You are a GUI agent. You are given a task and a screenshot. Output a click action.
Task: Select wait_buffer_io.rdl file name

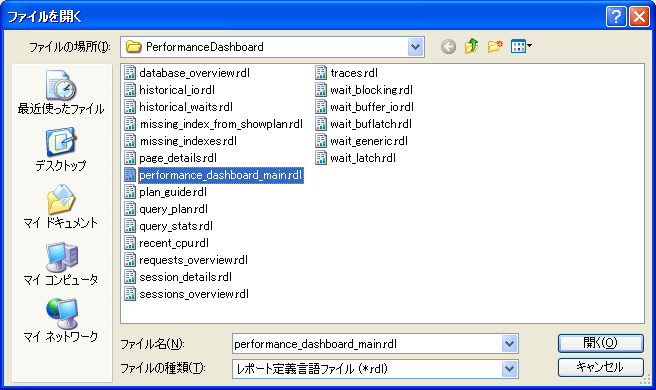tap(372, 107)
